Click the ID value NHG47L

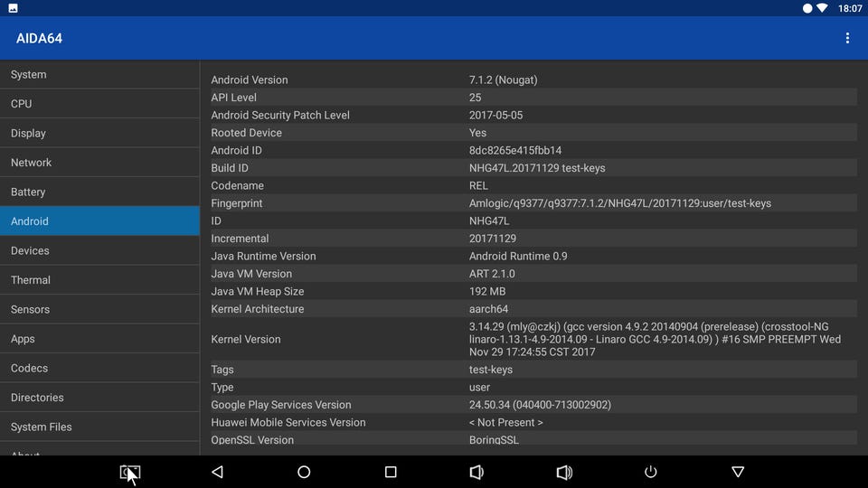click(489, 221)
